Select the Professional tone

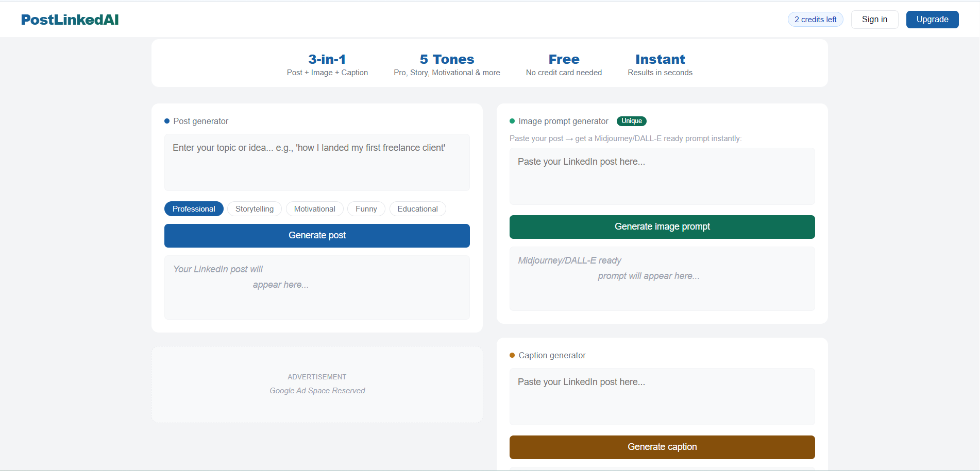pos(194,209)
